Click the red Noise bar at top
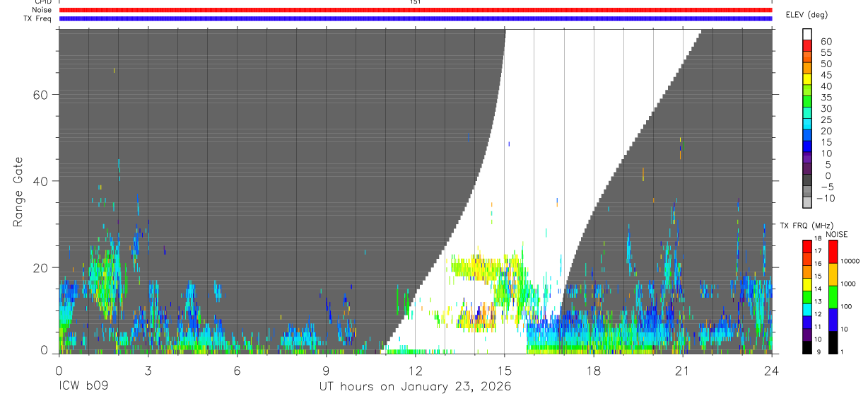This screenshot has height=401, width=868. [x=416, y=10]
